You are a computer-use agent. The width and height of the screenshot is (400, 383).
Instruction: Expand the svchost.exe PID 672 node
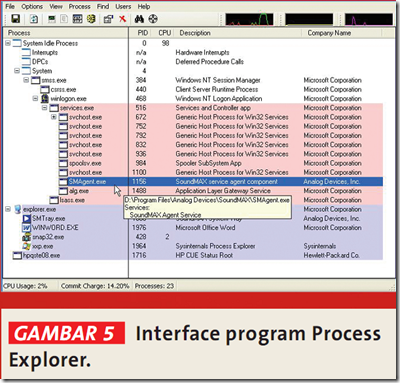[54, 117]
